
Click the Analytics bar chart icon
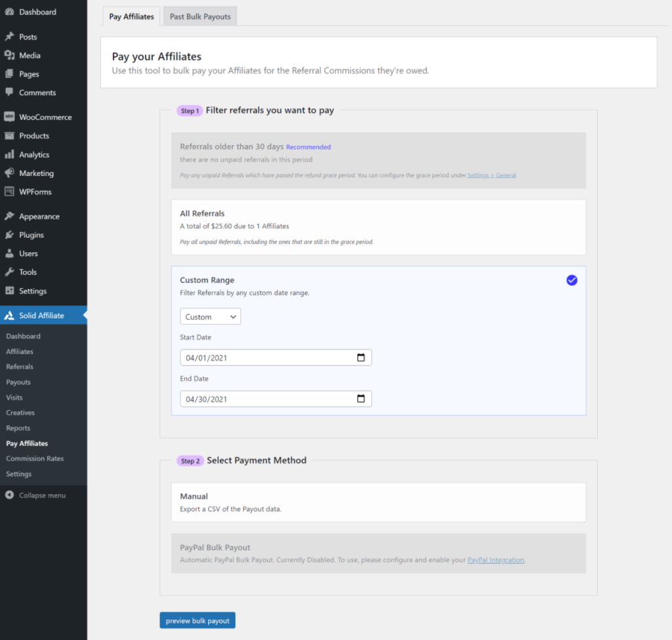pos(9,154)
